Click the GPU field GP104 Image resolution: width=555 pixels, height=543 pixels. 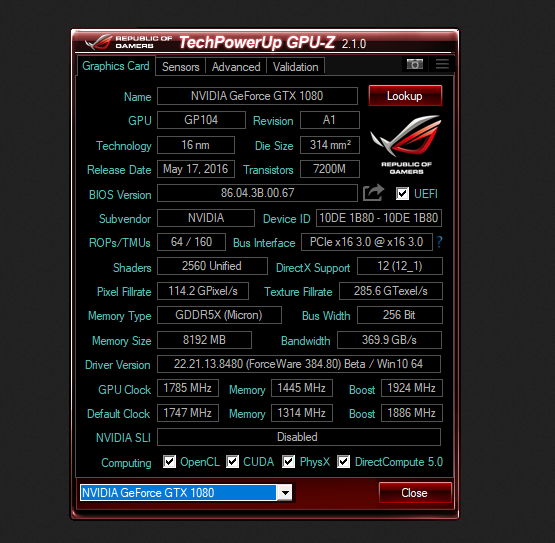201,120
